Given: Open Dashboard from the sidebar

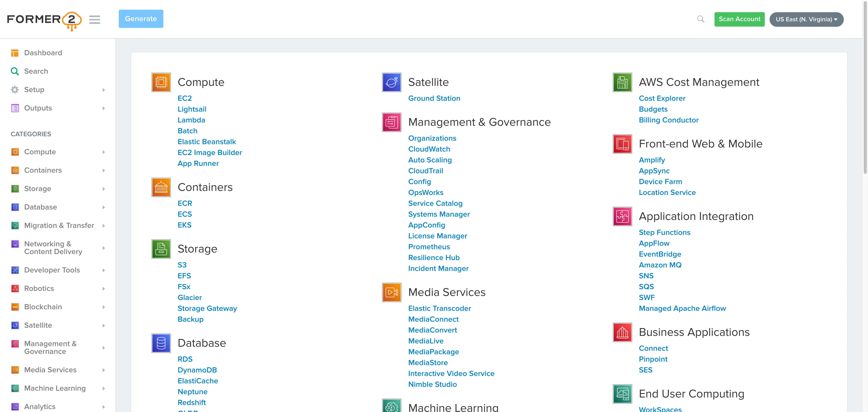Looking at the screenshot, I should coord(43,53).
